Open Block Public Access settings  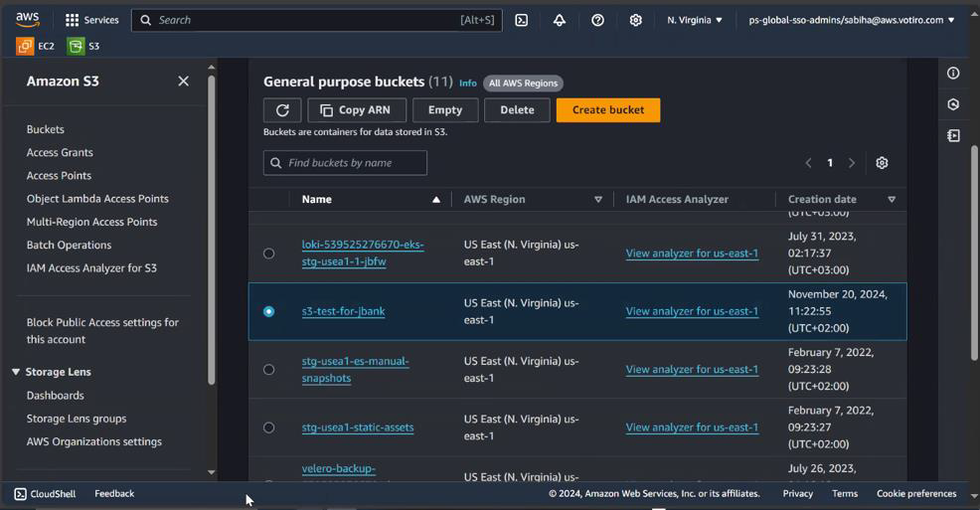(102, 331)
